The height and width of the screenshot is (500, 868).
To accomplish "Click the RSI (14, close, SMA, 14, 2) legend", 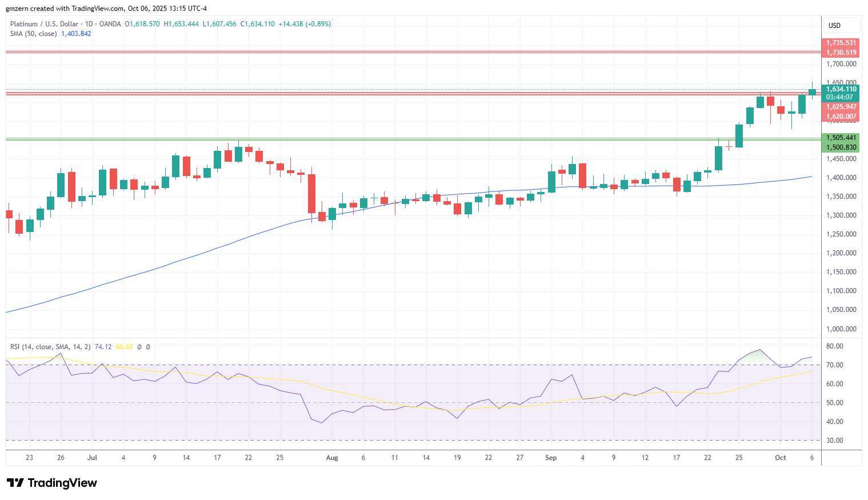I will pos(50,347).
